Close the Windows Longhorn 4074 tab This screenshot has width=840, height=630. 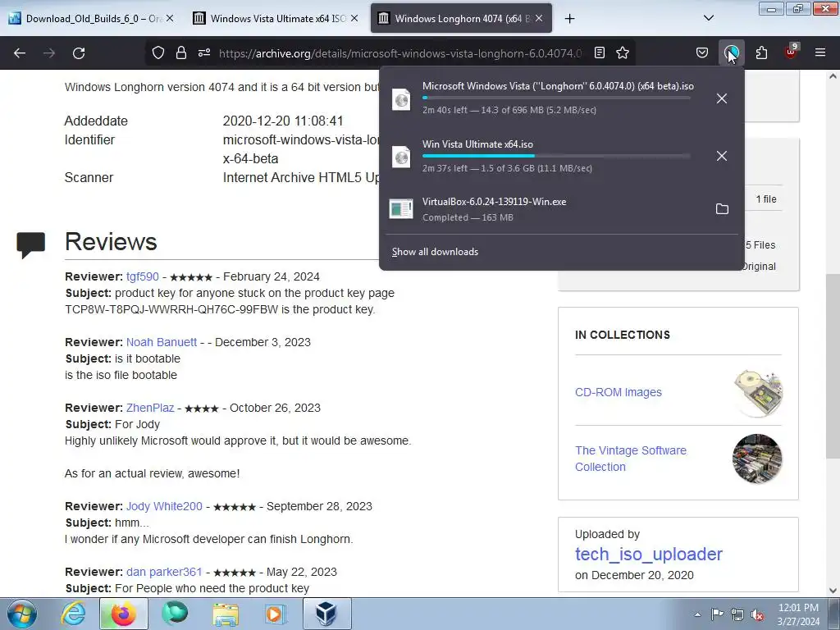539,18
